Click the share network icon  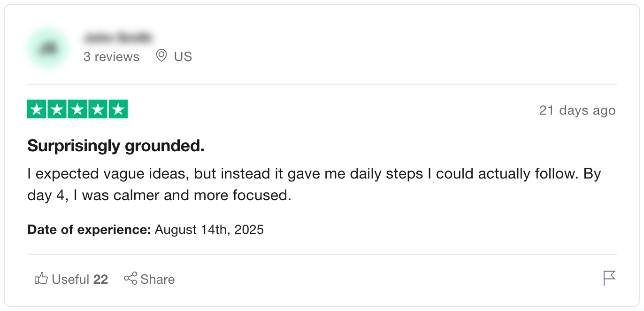(x=130, y=279)
